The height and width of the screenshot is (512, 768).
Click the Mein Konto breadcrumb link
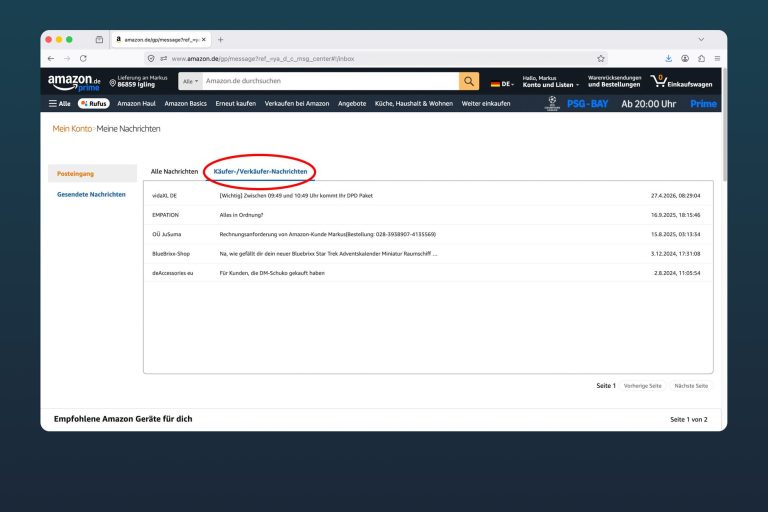point(72,128)
